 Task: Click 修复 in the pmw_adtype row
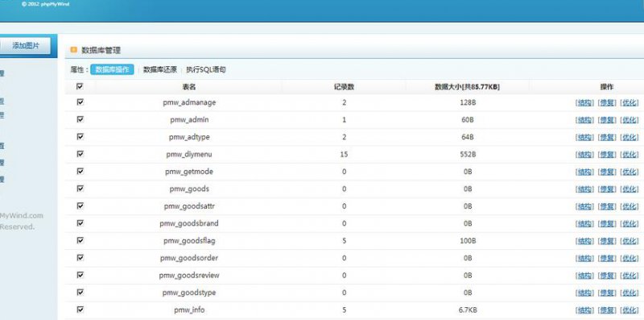coord(607,137)
